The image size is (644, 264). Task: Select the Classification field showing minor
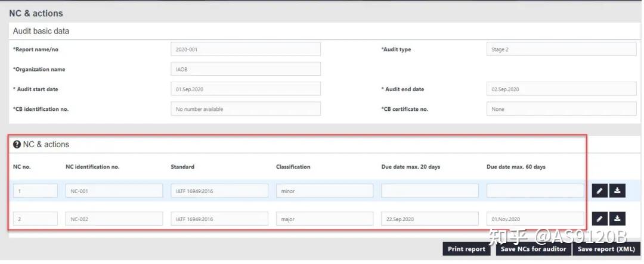[324, 191]
